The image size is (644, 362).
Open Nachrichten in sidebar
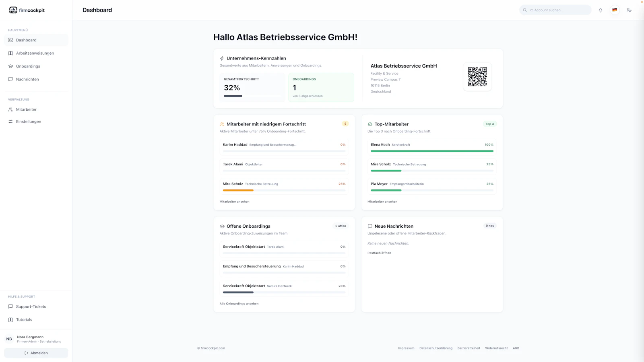(36, 79)
